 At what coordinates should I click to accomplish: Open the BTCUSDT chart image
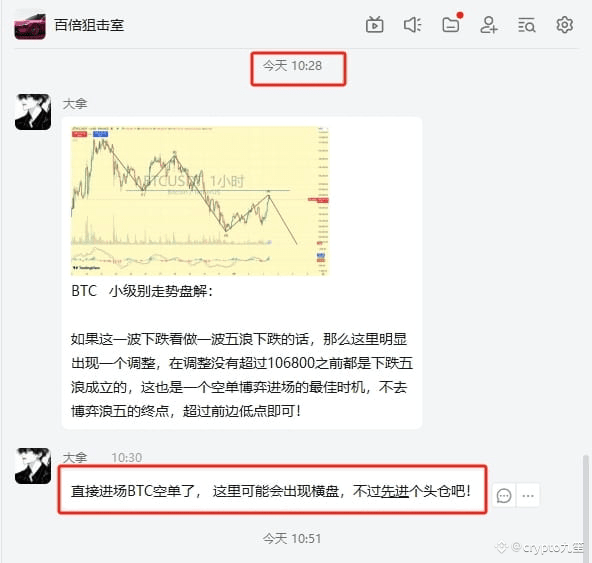(200, 201)
